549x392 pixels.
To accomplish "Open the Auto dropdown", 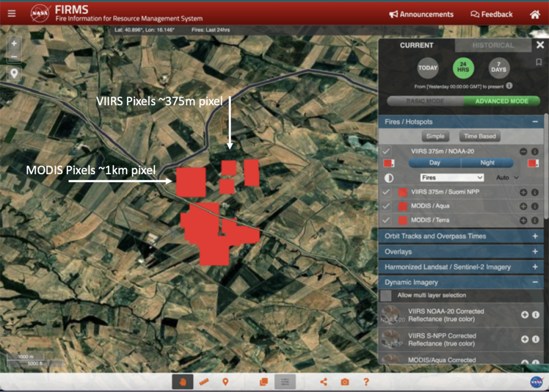I will coord(508,178).
